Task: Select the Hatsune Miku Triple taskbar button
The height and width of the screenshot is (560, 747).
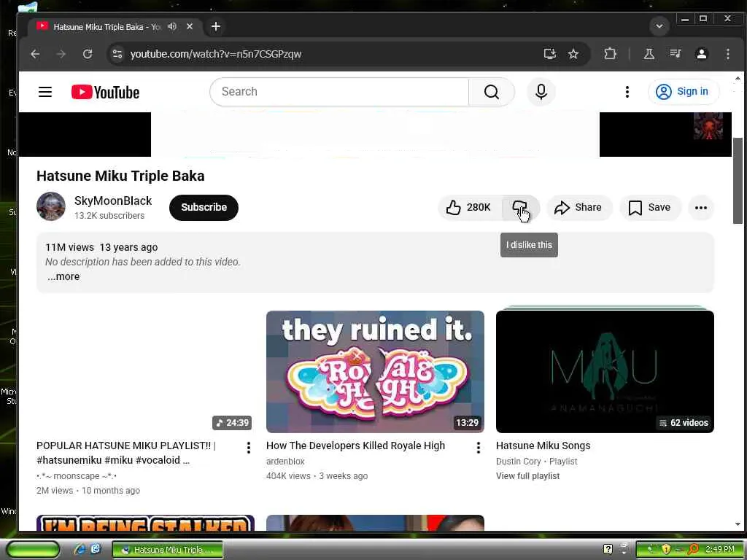Action: (168, 550)
